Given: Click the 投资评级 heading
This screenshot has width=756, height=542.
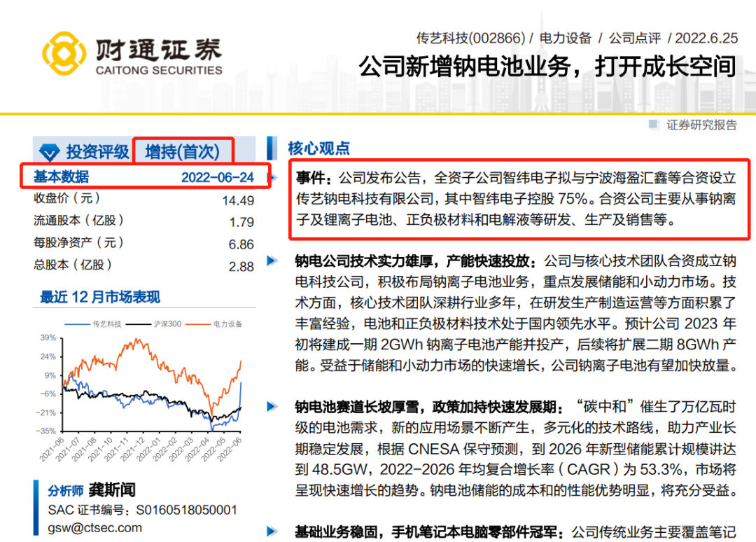Looking at the screenshot, I should click(97, 152).
